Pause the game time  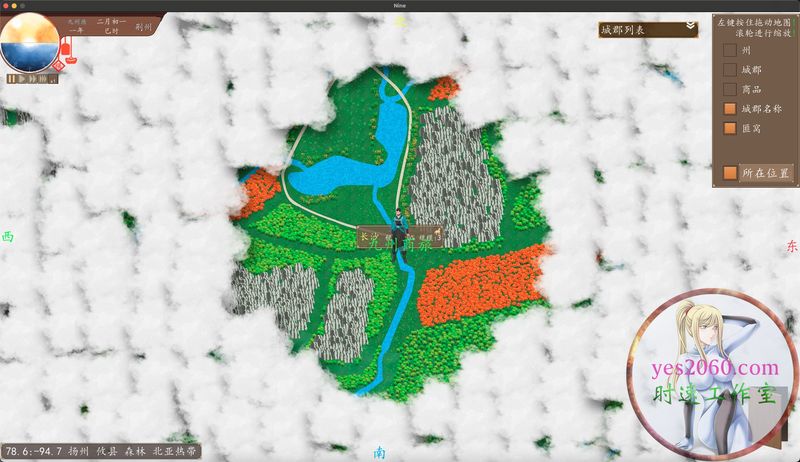[x=11, y=79]
